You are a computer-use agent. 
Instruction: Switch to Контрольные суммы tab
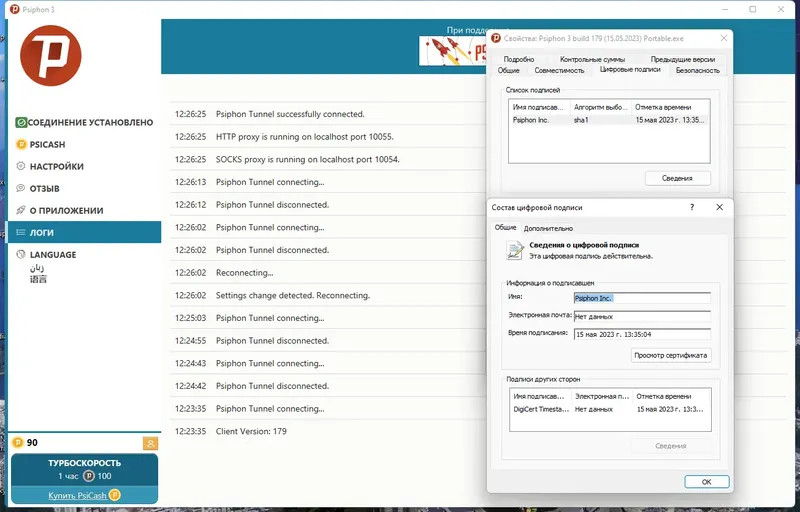(592, 59)
